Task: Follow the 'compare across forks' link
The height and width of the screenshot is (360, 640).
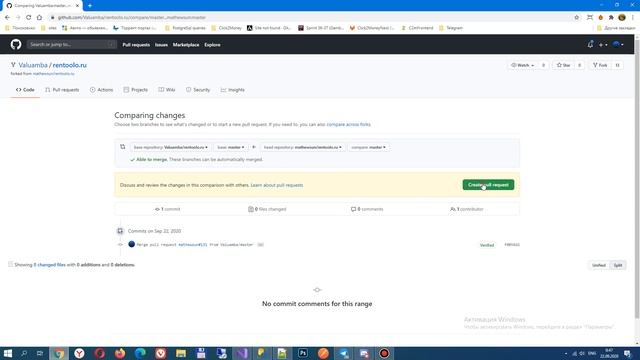Action: pyautogui.click(x=349, y=124)
